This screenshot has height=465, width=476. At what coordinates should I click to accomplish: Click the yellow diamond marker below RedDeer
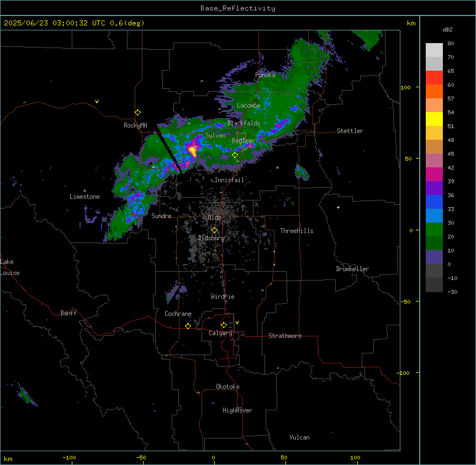235,155
